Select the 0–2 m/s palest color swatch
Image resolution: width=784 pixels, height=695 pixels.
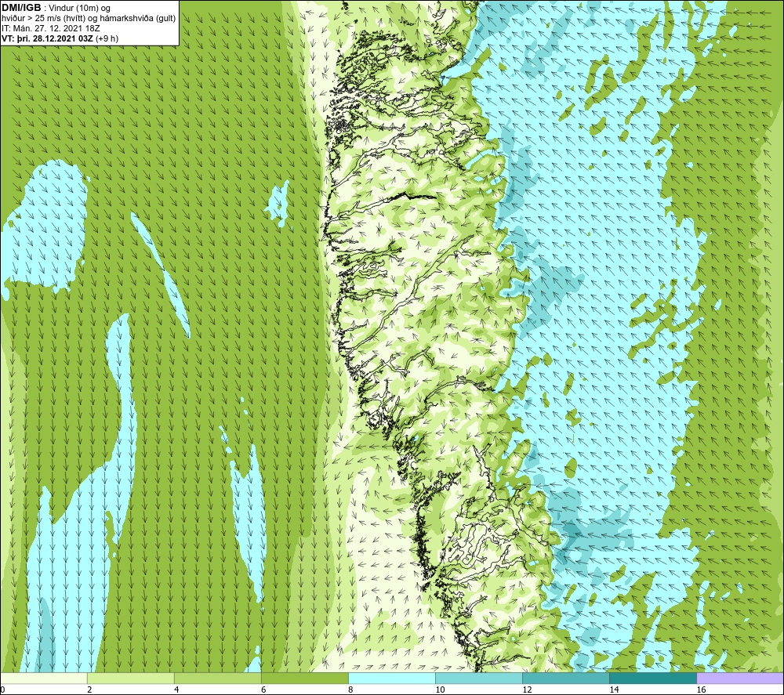pyautogui.click(x=44, y=678)
